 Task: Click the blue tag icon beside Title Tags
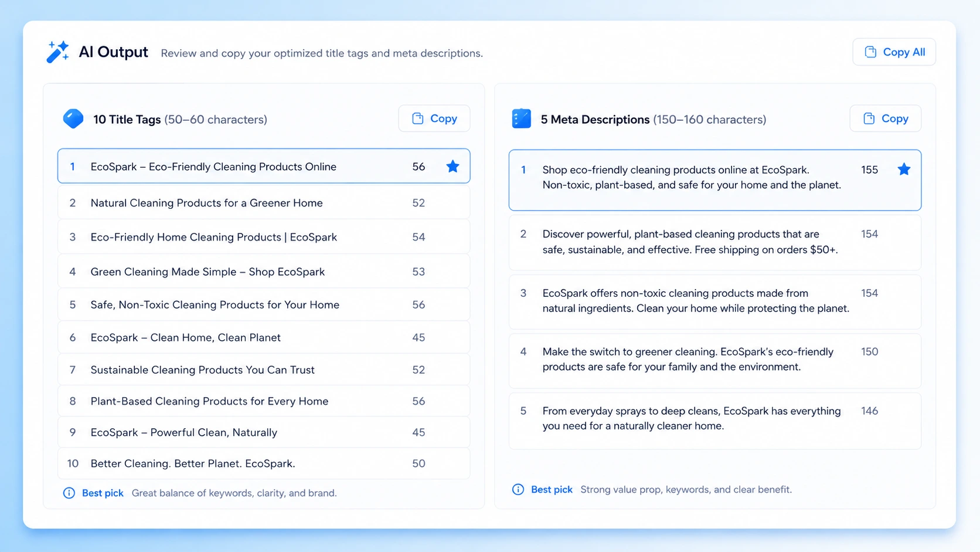[73, 118]
